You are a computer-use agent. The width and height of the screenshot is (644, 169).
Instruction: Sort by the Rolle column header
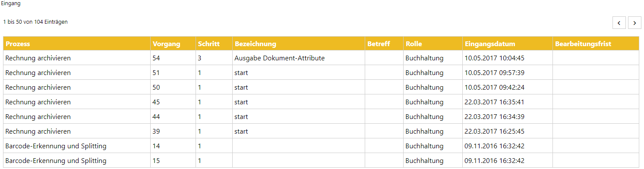tap(432, 44)
